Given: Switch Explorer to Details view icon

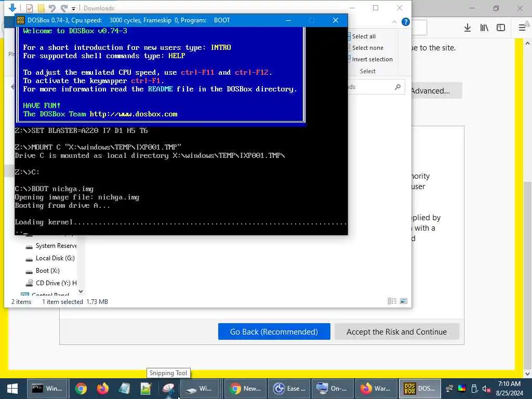Looking at the screenshot, I should [x=392, y=301].
